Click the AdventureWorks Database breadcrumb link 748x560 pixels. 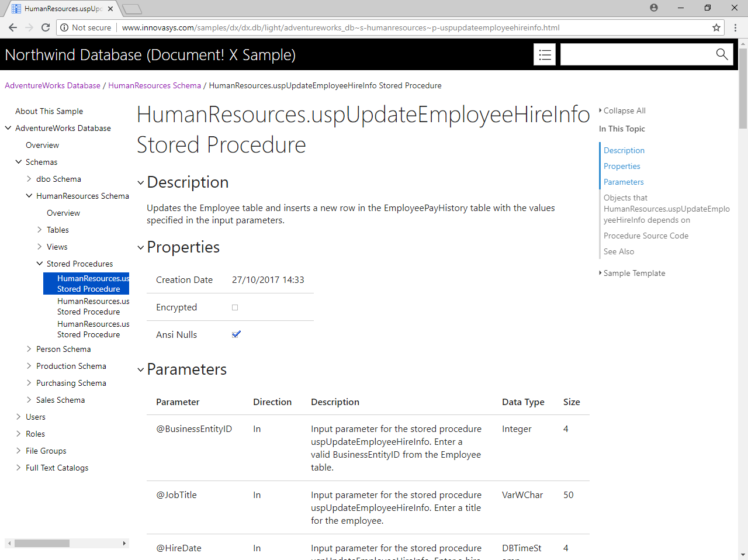(53, 85)
